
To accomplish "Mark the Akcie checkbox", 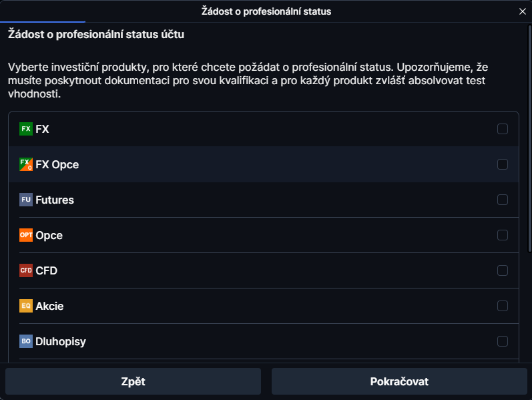I will [503, 306].
